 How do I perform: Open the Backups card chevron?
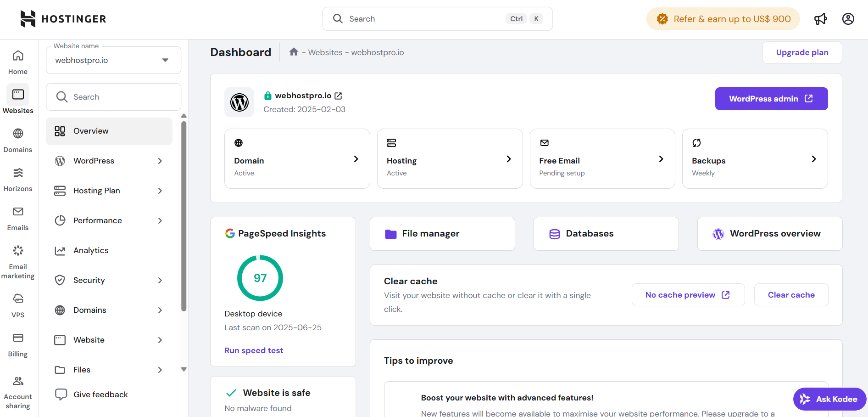(814, 159)
